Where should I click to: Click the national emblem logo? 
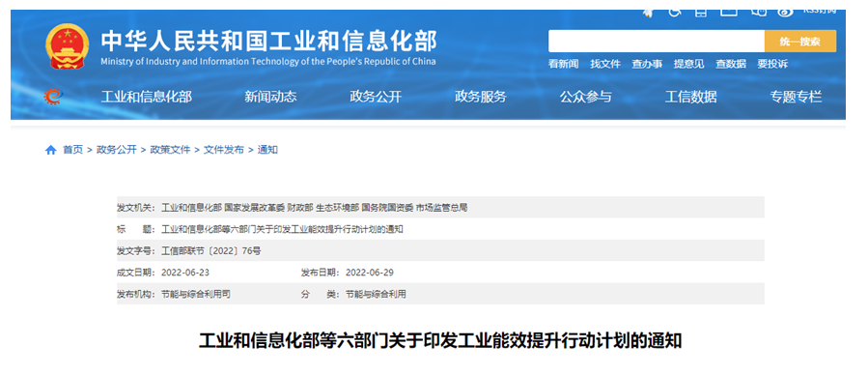[67, 46]
